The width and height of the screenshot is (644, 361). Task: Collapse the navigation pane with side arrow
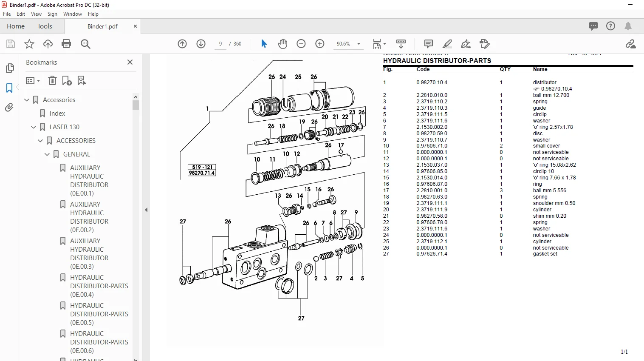(x=146, y=210)
